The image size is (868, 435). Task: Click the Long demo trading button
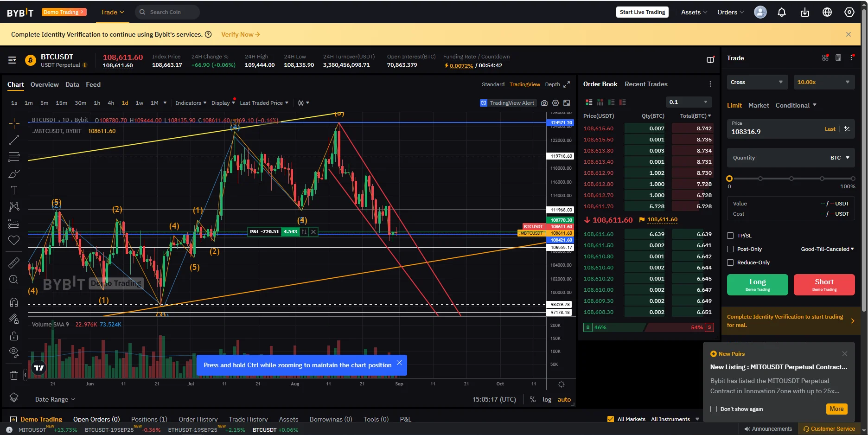758,285
